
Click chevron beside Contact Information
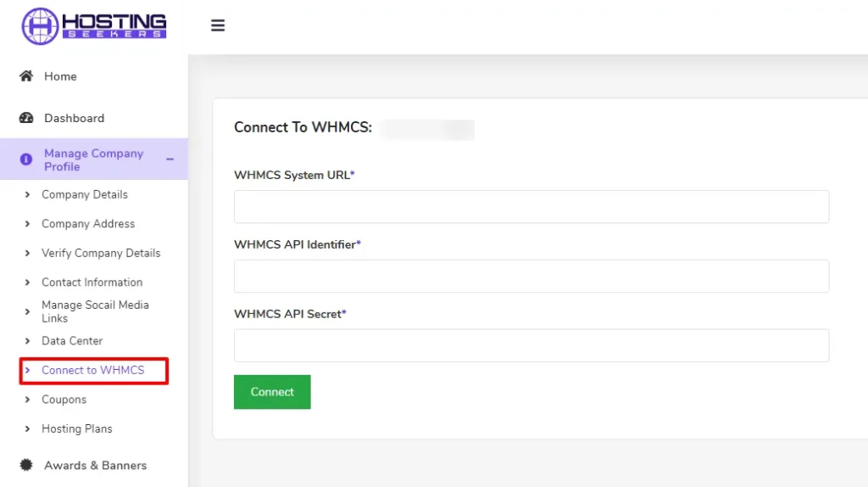27,283
